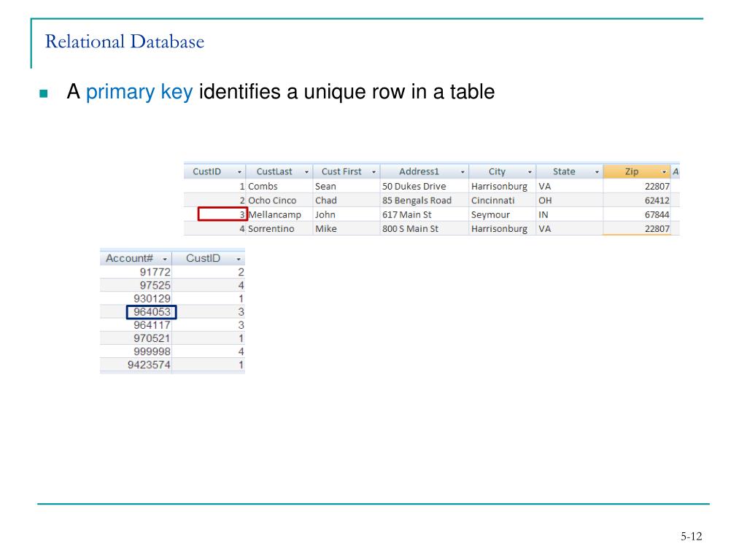This screenshot has width=747, height=560.
Task: Click Harrisonburg city in Combs row
Action: point(503,186)
